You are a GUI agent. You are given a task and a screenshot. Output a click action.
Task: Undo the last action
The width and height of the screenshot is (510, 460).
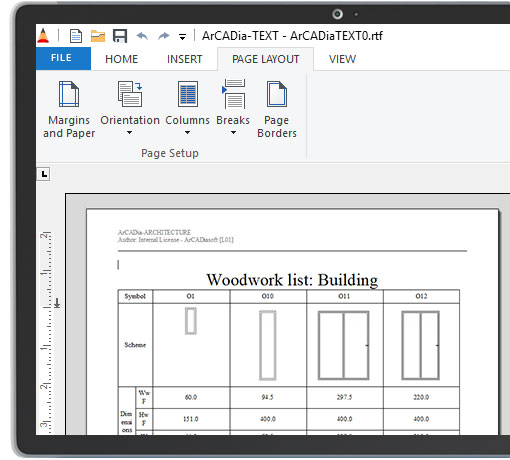point(142,36)
